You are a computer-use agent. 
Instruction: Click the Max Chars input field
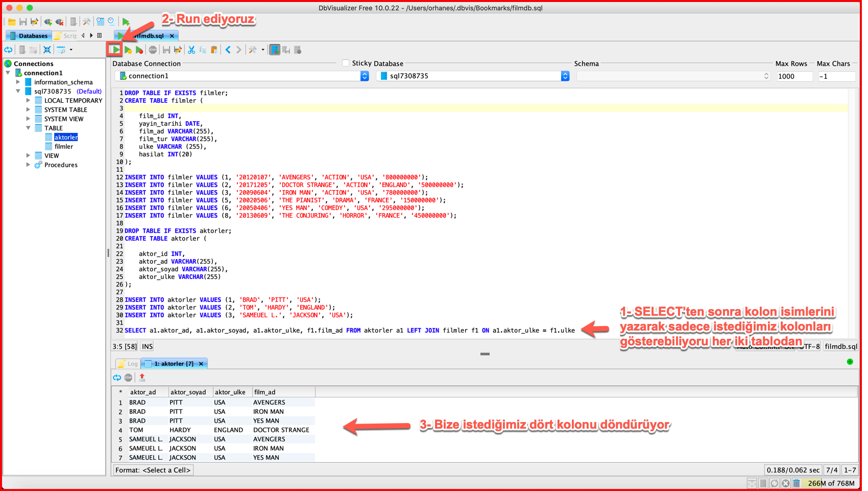(x=836, y=76)
